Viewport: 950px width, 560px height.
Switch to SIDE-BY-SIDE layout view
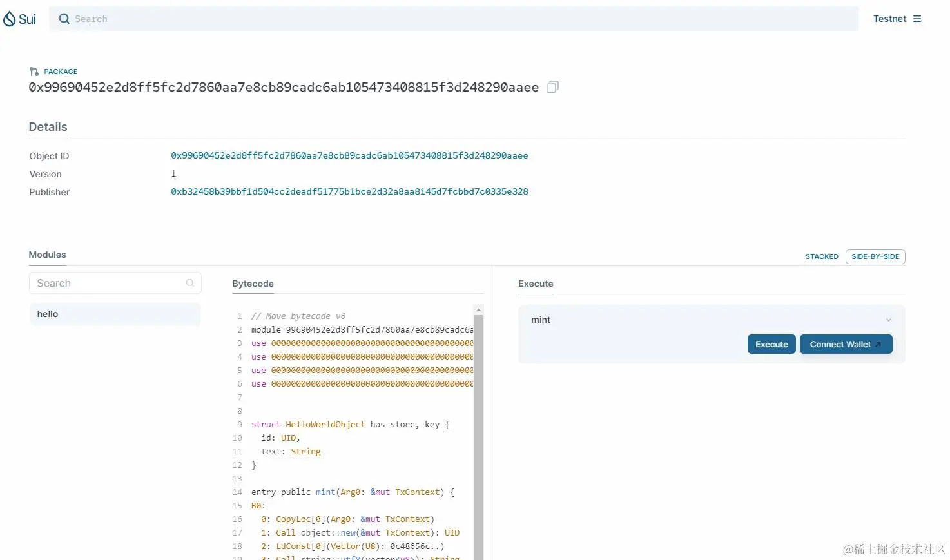875,256
